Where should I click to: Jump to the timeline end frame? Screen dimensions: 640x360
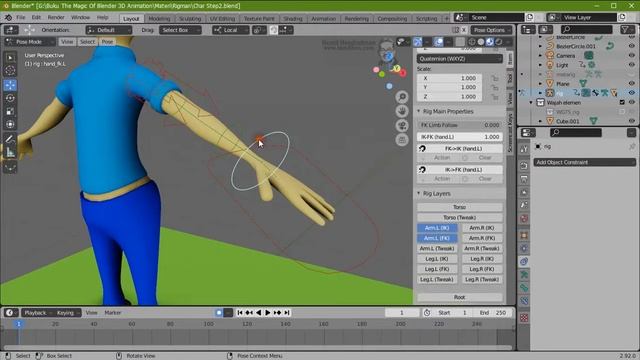pos(287,313)
